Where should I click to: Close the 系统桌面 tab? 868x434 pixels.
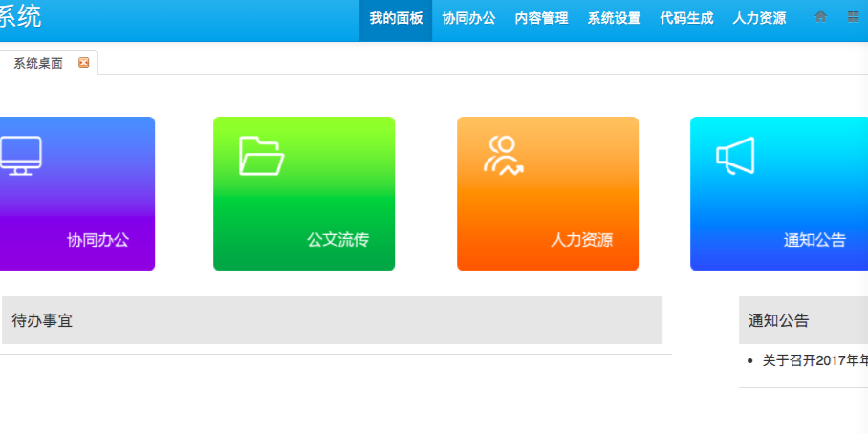pyautogui.click(x=84, y=63)
